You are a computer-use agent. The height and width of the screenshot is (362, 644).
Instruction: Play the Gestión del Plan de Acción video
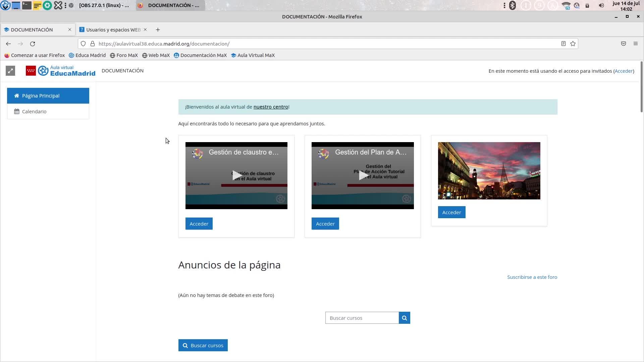[x=363, y=175]
